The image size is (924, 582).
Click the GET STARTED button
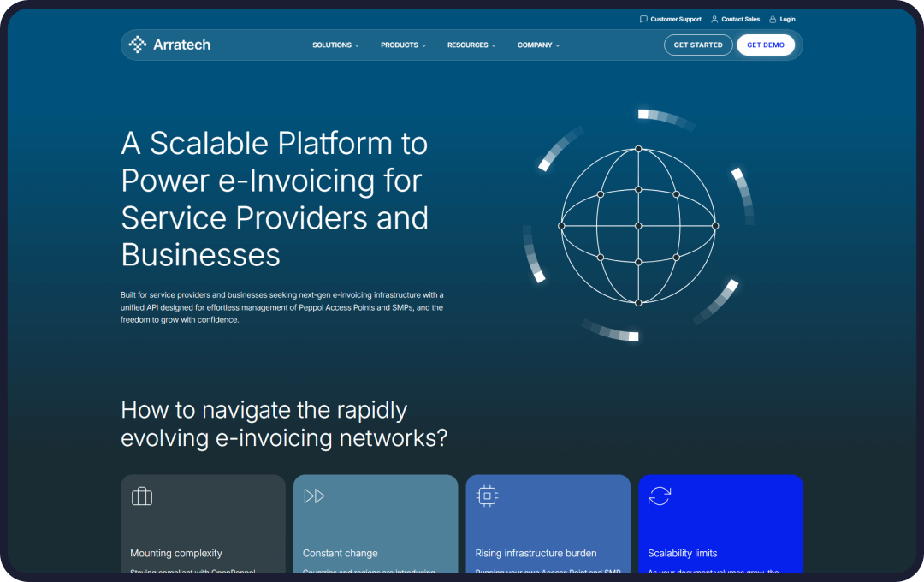698,45
